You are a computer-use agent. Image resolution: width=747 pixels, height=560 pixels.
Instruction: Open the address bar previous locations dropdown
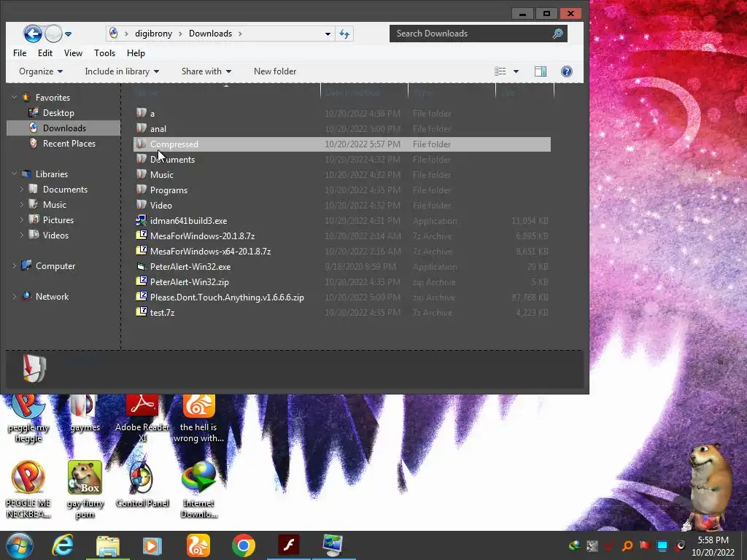point(328,34)
